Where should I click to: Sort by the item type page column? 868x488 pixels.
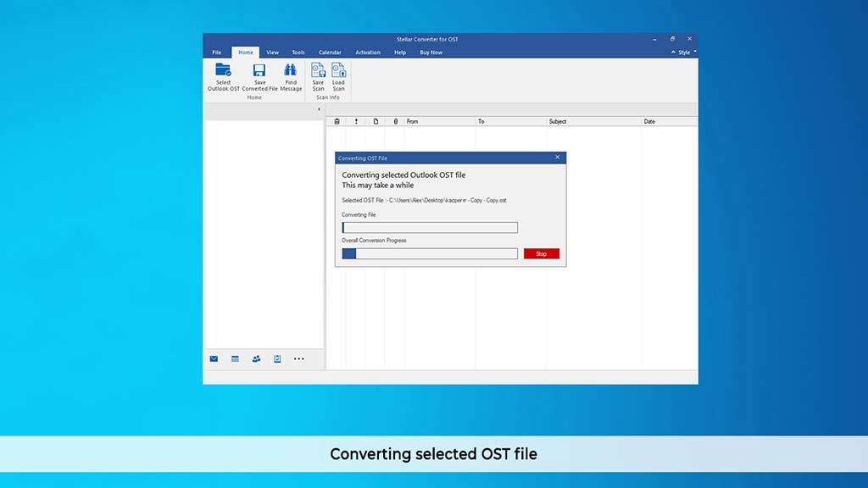tap(376, 121)
